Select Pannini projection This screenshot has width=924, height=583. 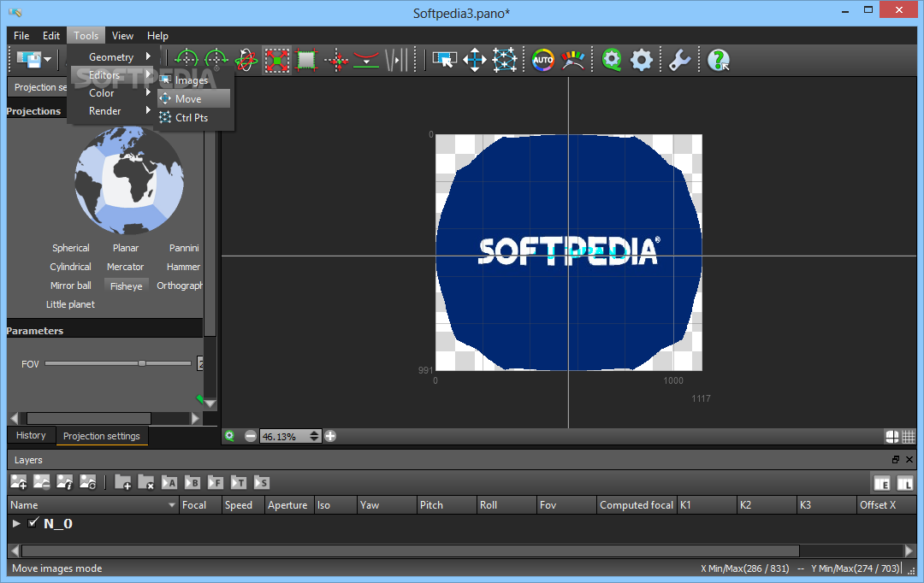click(x=184, y=248)
